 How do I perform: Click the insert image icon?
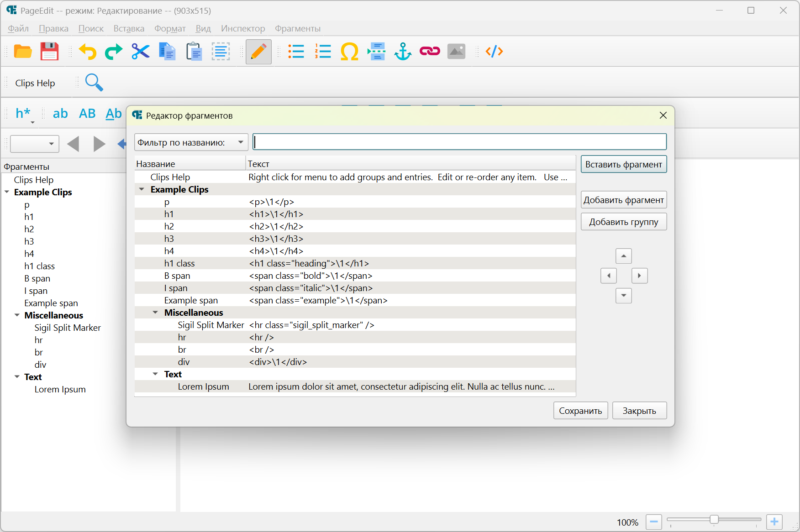coord(456,52)
